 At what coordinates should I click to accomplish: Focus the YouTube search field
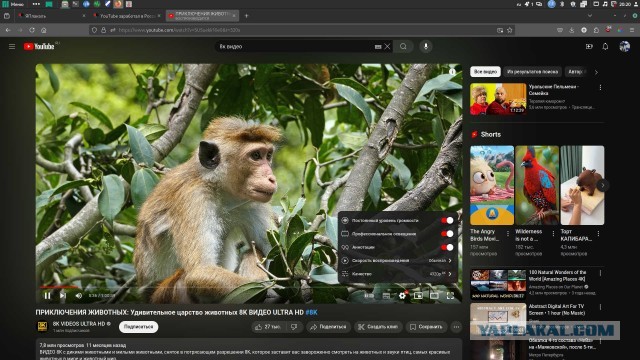pos(294,47)
